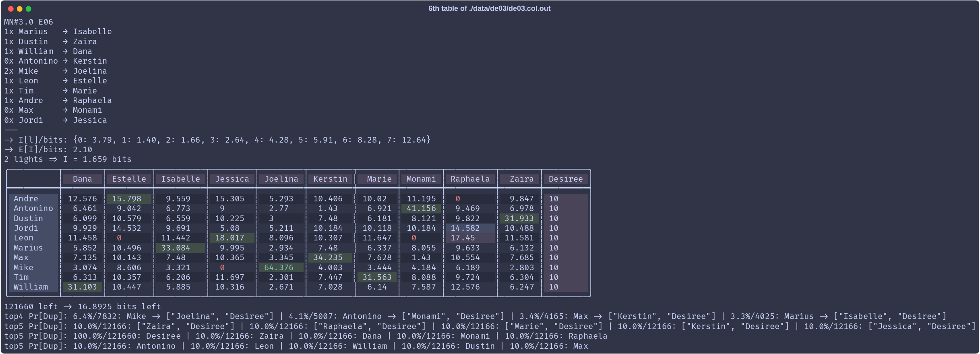Click the 'Estelle' column header
Image resolution: width=980 pixels, height=354 pixels.
pos(129,179)
